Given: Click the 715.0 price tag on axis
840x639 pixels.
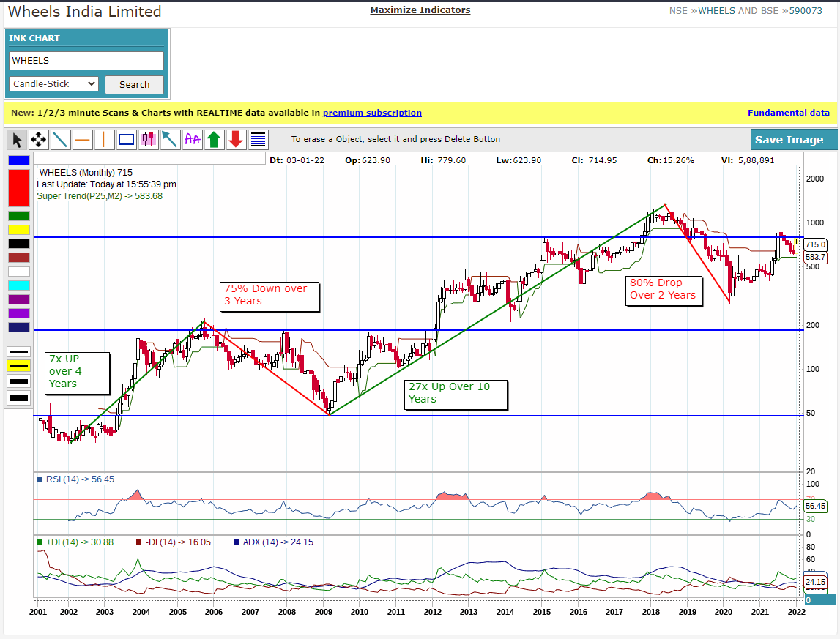Looking at the screenshot, I should click(x=815, y=244).
